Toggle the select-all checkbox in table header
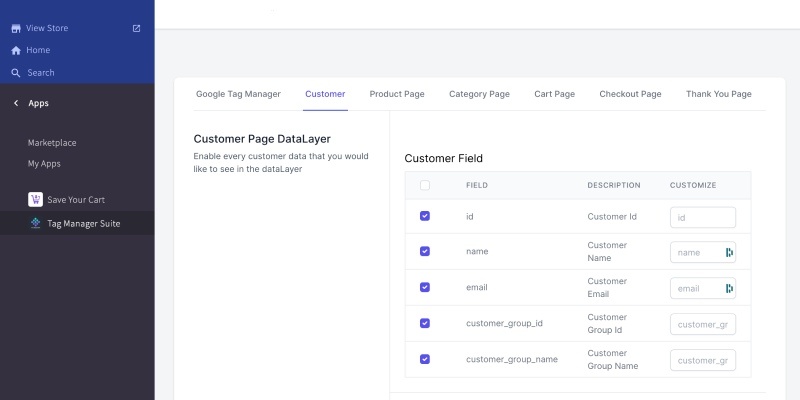 pos(424,185)
